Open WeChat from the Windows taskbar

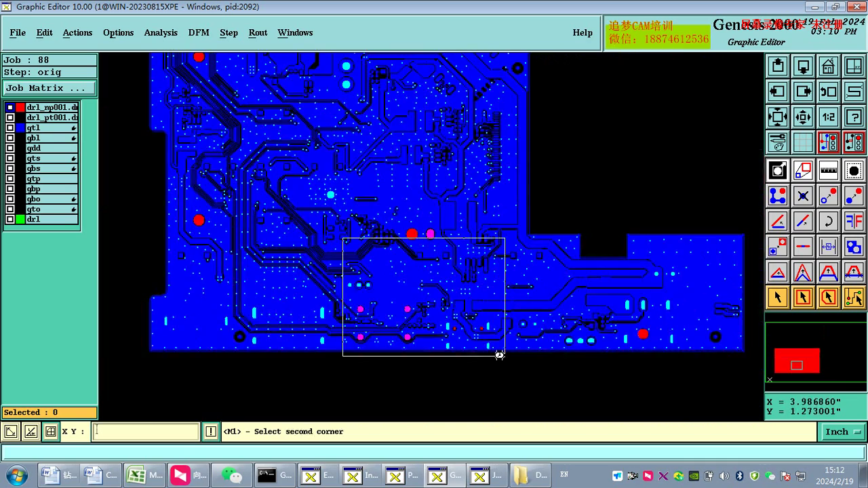point(232,475)
